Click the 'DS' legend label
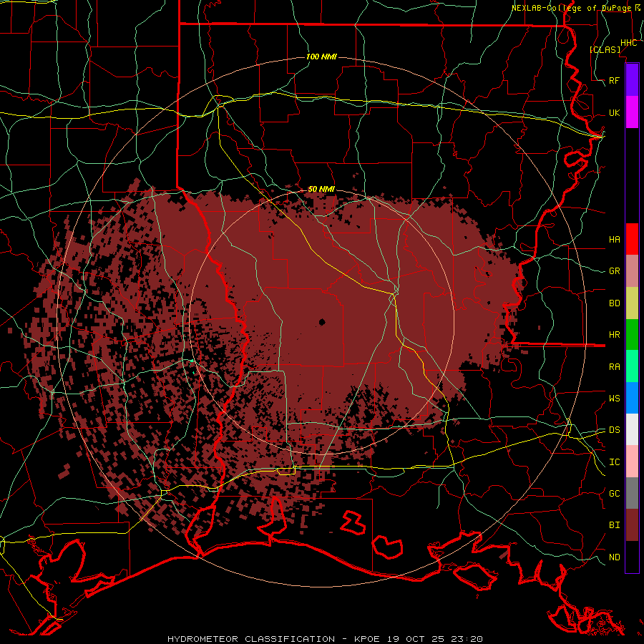644x644 pixels. (x=615, y=430)
